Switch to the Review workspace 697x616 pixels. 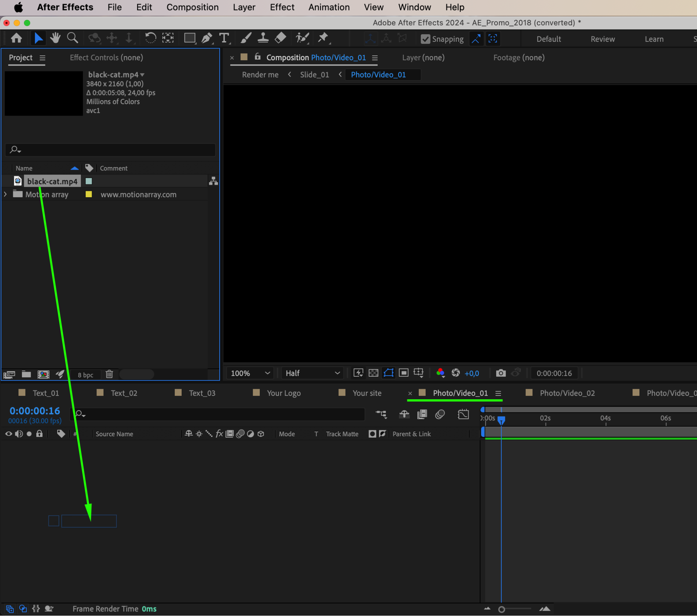pyautogui.click(x=602, y=39)
